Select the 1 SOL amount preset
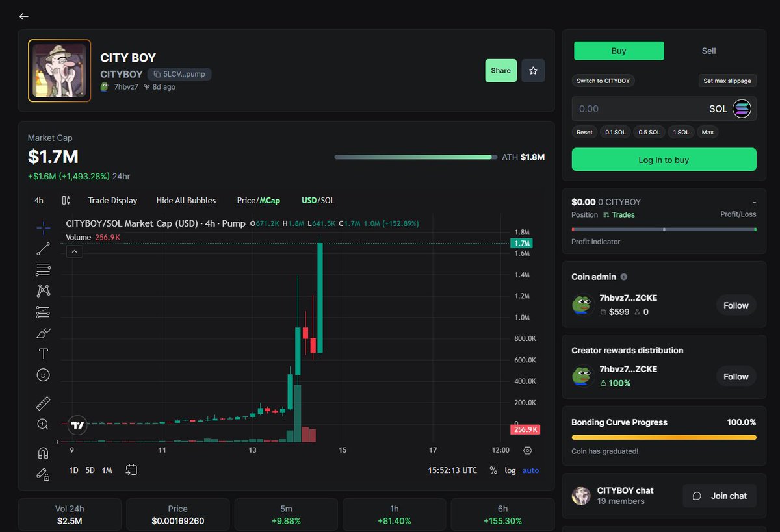Viewport: 780px width, 532px height. (x=681, y=132)
